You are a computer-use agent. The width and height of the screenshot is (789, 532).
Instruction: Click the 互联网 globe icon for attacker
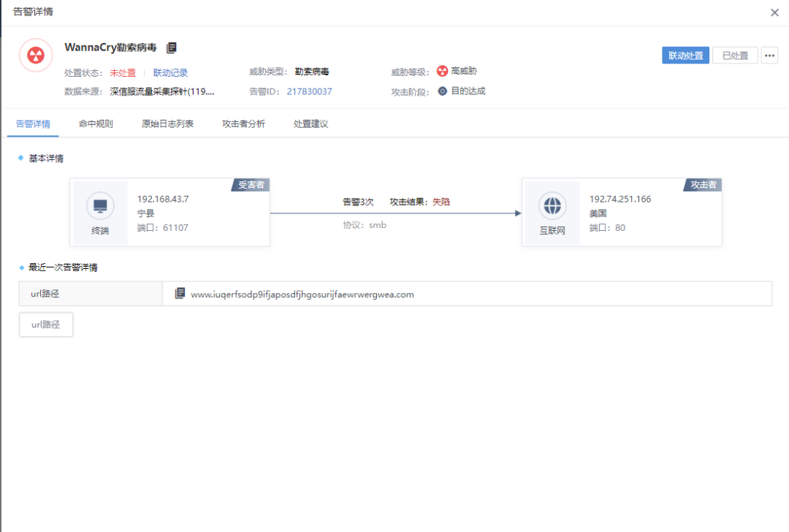552,206
